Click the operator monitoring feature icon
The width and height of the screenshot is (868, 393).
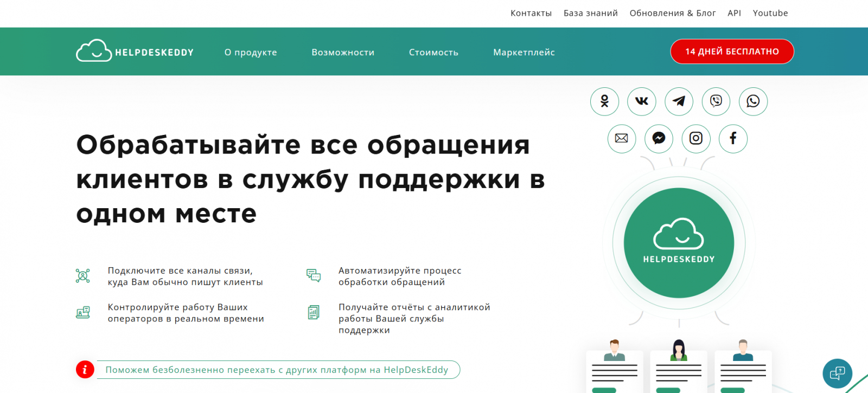coord(83,312)
